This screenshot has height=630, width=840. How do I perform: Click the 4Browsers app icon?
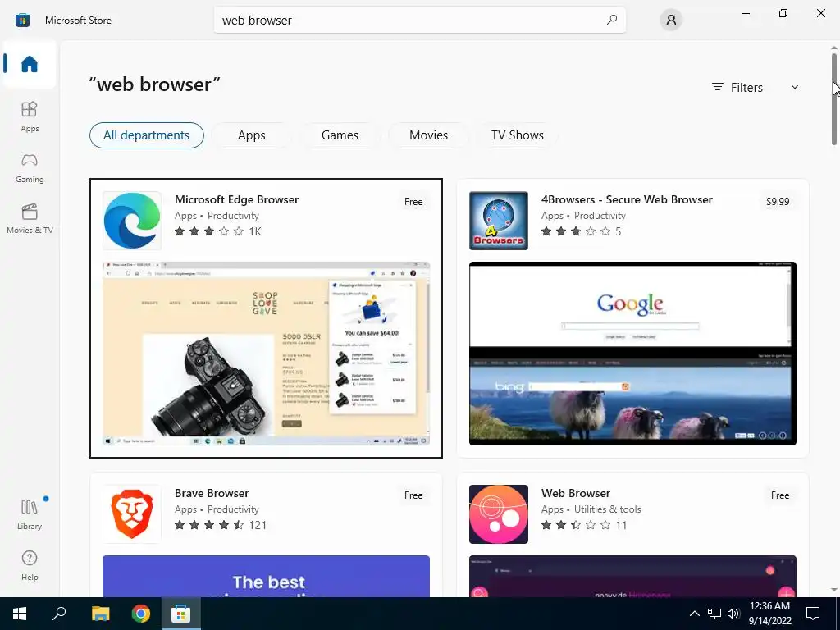(498, 221)
